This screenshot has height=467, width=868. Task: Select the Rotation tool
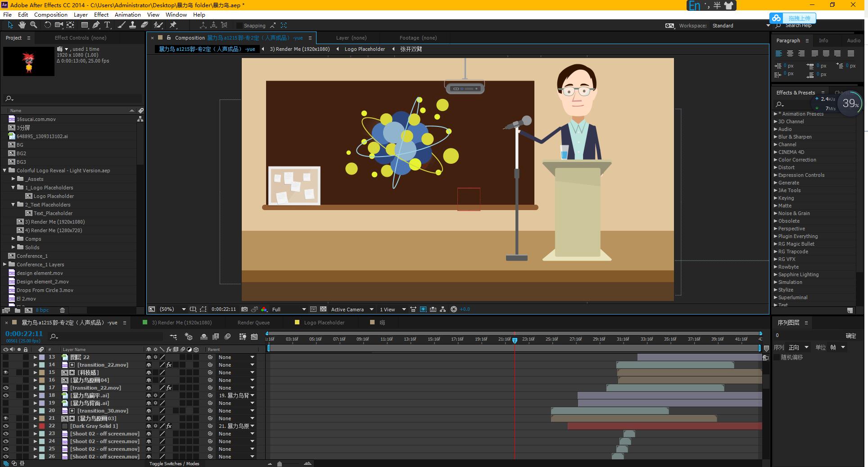[47, 25]
